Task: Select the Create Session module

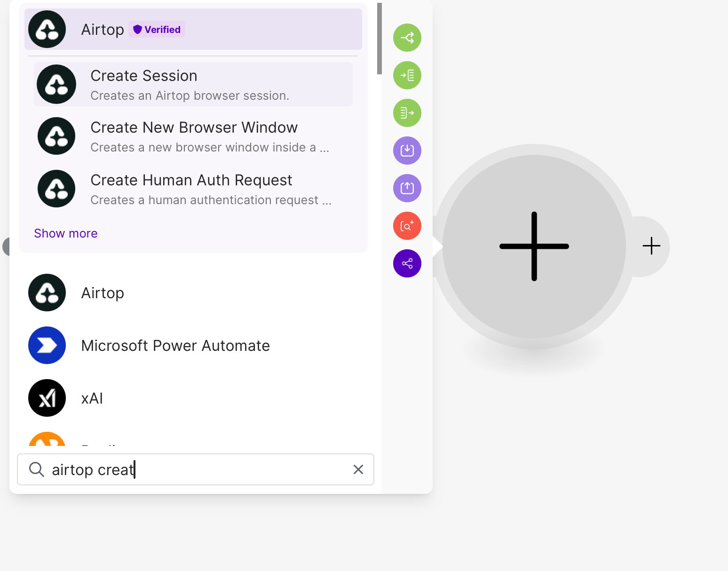Action: (x=193, y=85)
